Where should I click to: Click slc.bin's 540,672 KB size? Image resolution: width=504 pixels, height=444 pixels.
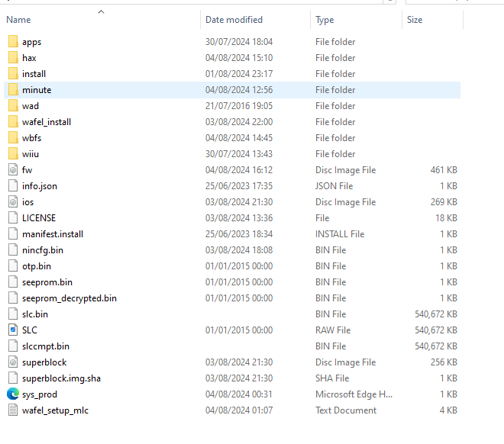click(x=436, y=314)
